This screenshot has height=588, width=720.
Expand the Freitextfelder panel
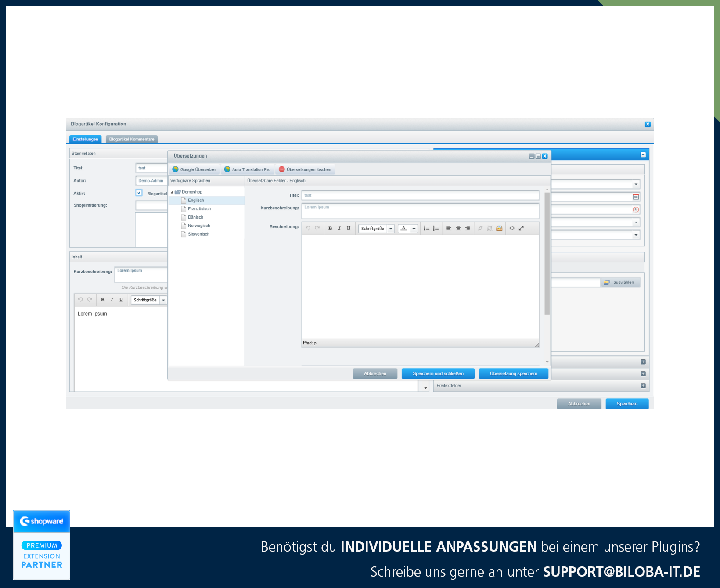[x=643, y=386]
